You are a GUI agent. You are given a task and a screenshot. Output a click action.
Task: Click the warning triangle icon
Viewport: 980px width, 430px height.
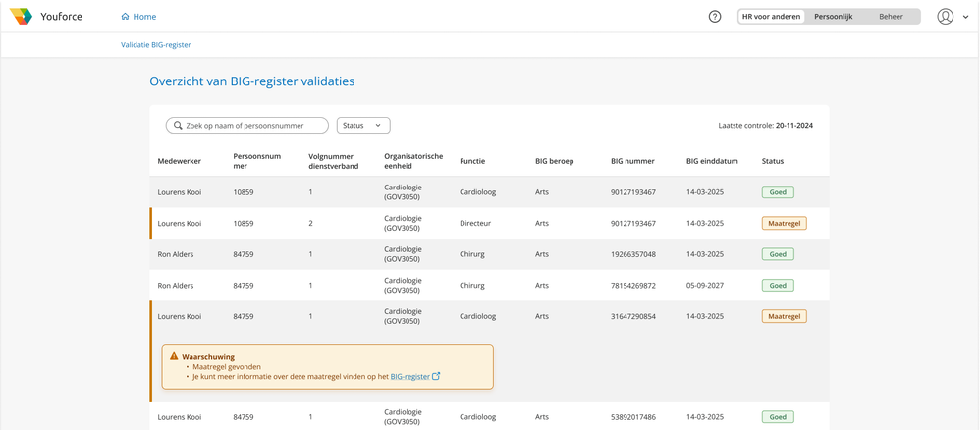tap(174, 356)
